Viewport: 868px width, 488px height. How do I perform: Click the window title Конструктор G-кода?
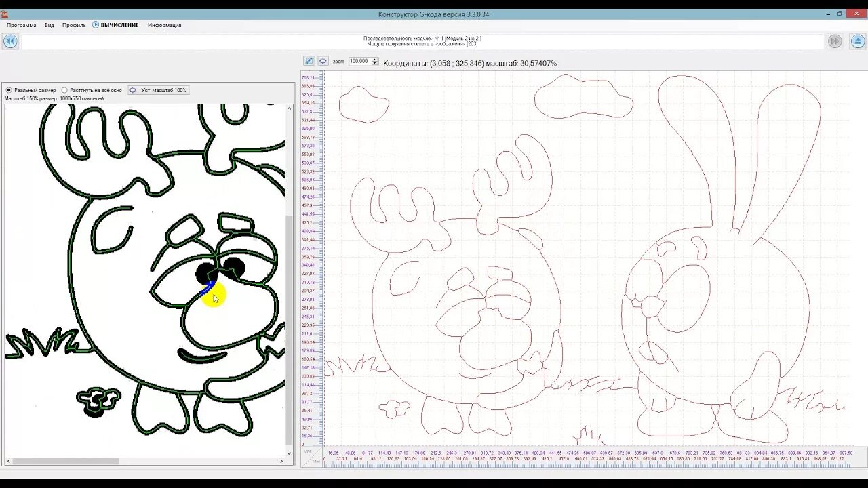pos(434,14)
